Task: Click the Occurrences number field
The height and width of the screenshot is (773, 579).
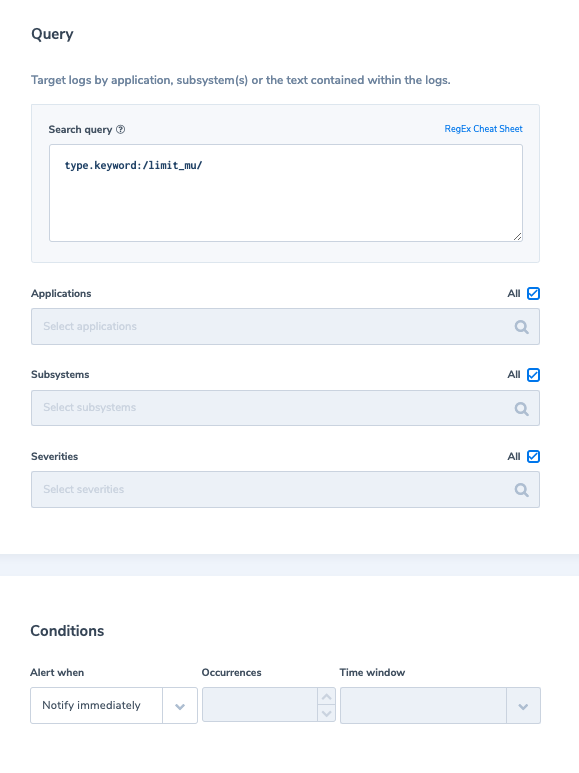Action: tap(260, 705)
